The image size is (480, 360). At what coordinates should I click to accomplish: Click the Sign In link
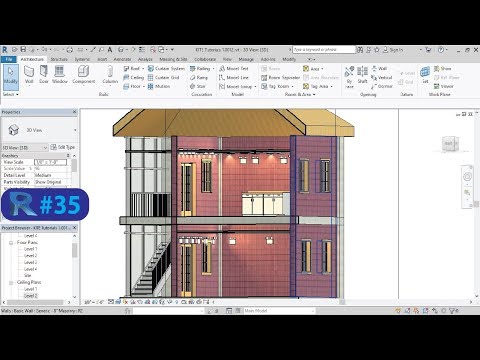393,50
